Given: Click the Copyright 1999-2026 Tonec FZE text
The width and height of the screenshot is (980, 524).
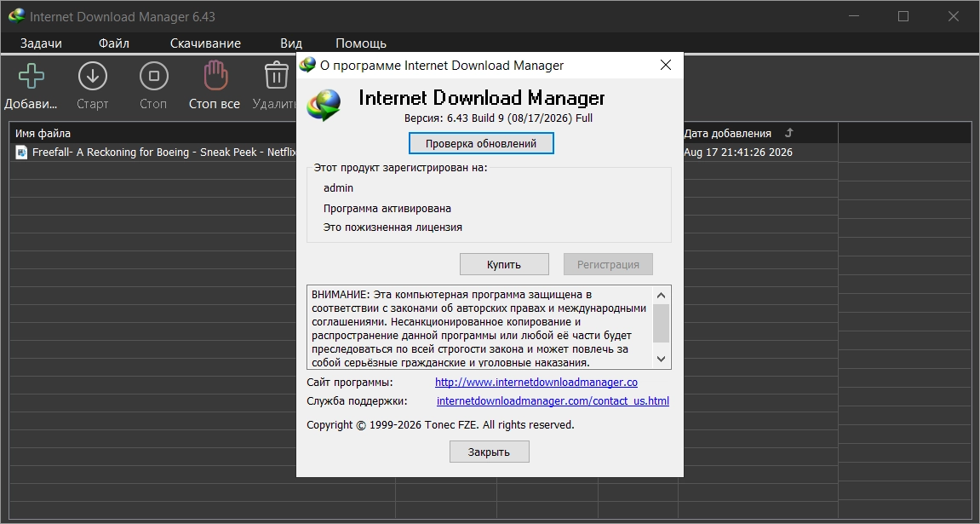Looking at the screenshot, I should 440,424.
